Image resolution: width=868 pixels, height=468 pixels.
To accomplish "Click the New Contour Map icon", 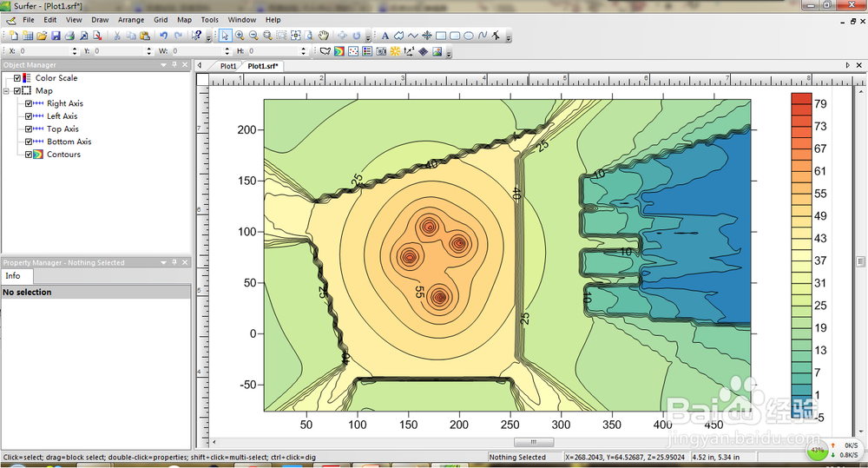I will (x=339, y=51).
